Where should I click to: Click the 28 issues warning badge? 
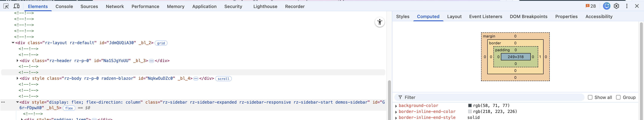[591, 6]
